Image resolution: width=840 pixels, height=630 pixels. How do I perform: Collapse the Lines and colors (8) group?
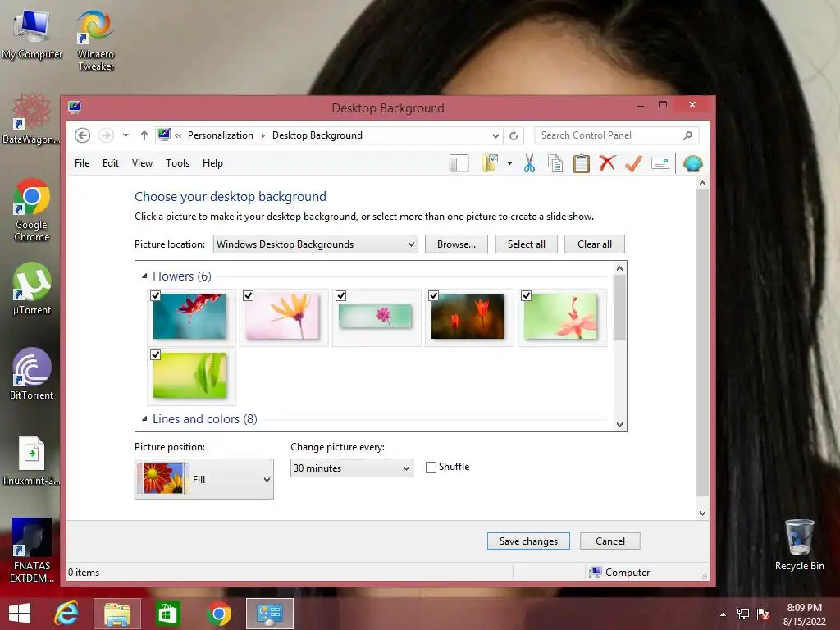click(x=144, y=419)
